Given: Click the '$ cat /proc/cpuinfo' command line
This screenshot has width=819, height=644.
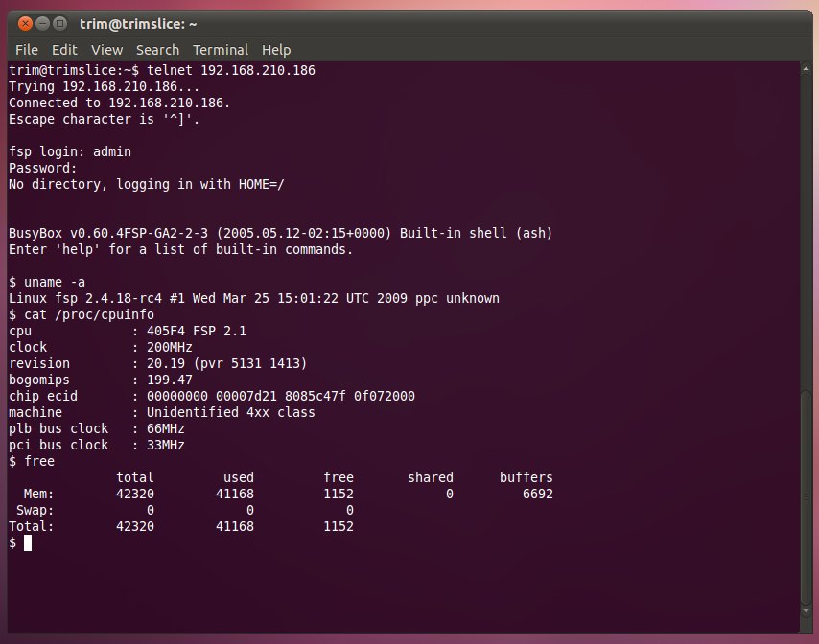Looking at the screenshot, I should tap(82, 314).
